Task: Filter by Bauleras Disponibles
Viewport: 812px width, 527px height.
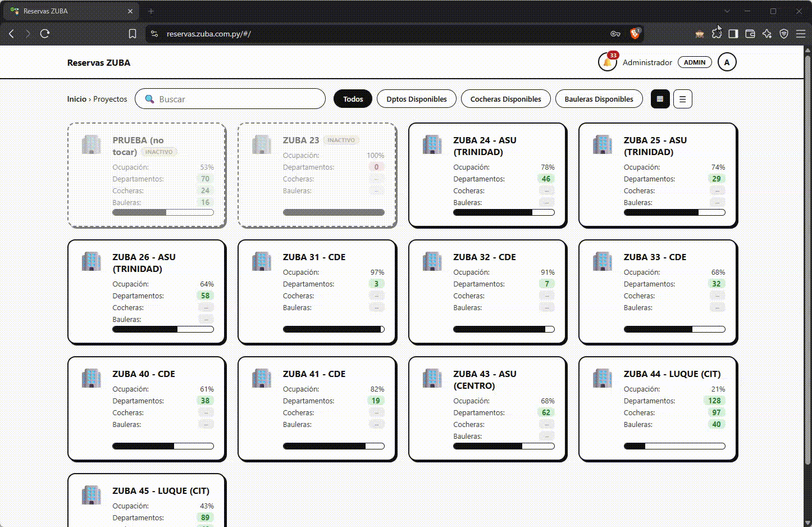Action: tap(599, 99)
